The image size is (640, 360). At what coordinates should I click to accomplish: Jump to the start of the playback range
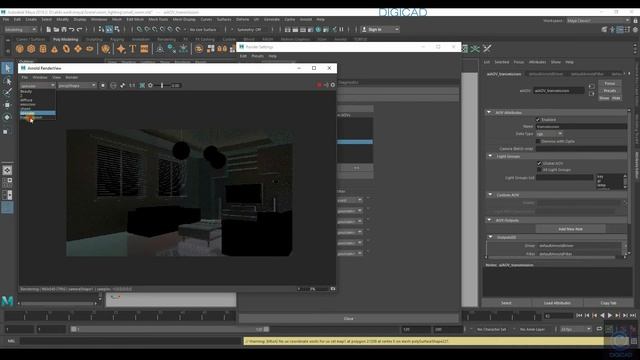579,316
